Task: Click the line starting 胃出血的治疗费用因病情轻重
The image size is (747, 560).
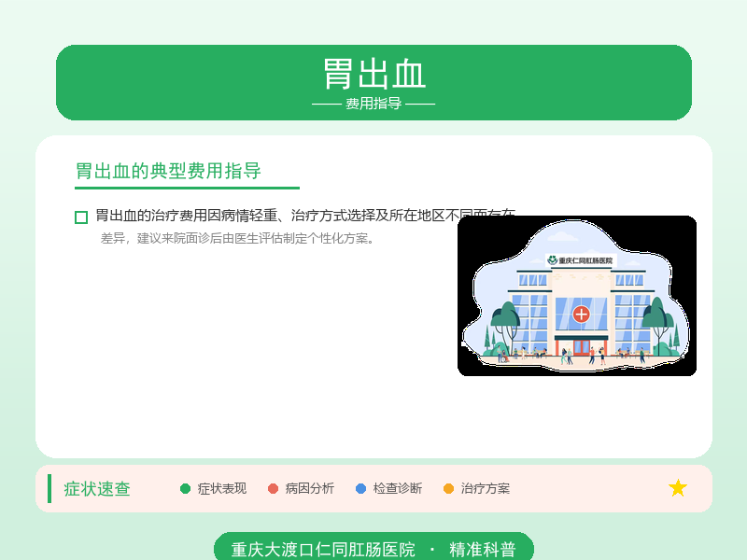Action: coord(305,216)
